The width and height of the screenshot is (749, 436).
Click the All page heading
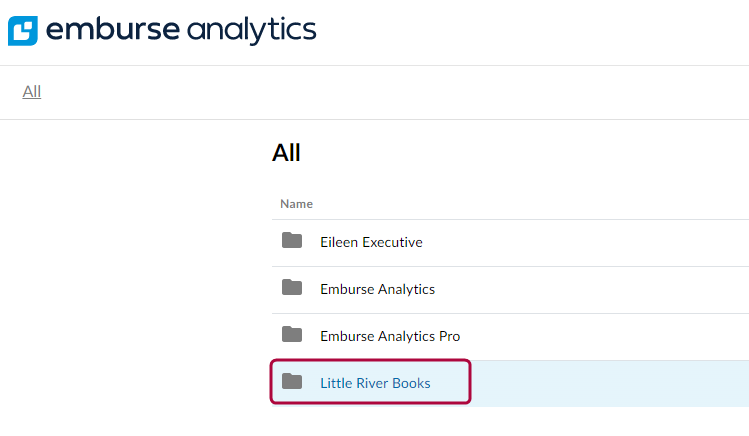(x=286, y=153)
